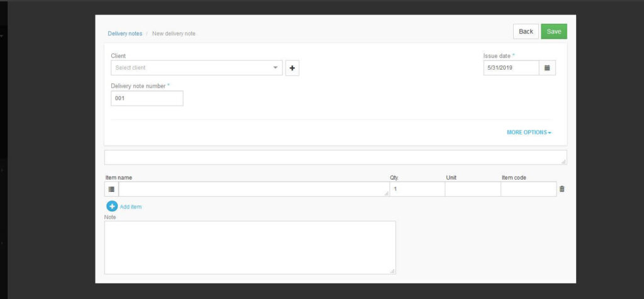Click the add new client plus icon
Image resolution: width=644 pixels, height=299 pixels.
[x=292, y=68]
